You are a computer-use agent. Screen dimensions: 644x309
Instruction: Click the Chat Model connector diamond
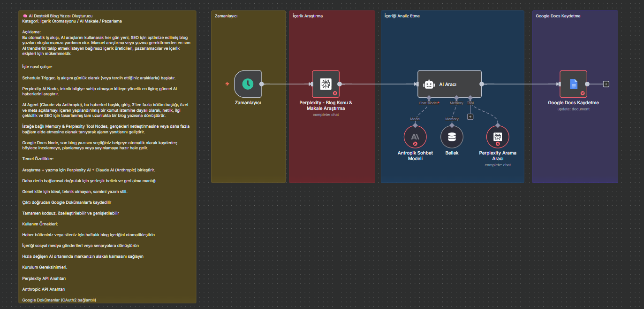tap(429, 98)
